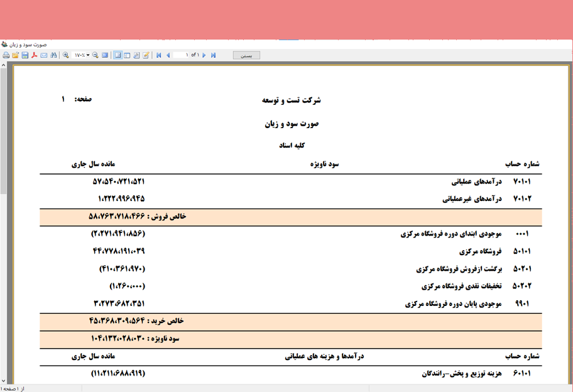The image size is (573, 392).
Task: Click the row درآمدهای عملیاتی
Action: (291, 182)
